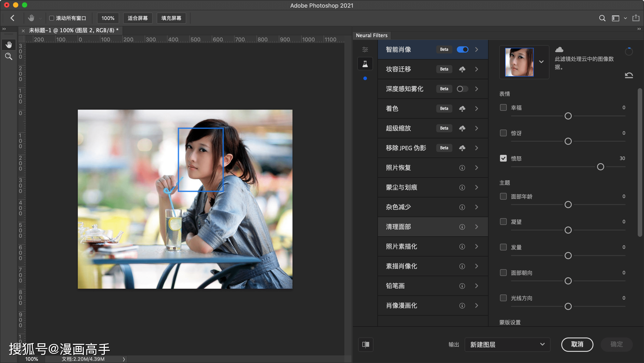Viewport: 644px width, 363px height.
Task: Click the 幸福 slider handle
Action: [x=568, y=116]
